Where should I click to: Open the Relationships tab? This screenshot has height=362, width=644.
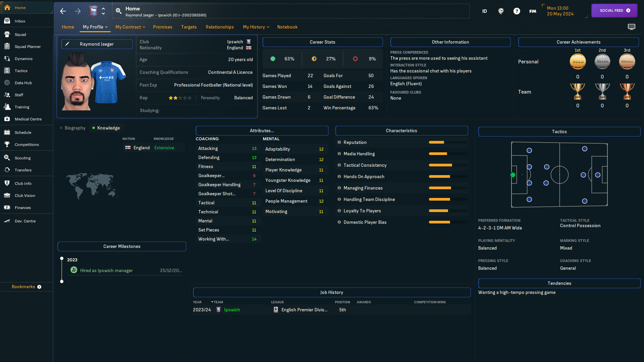point(220,27)
